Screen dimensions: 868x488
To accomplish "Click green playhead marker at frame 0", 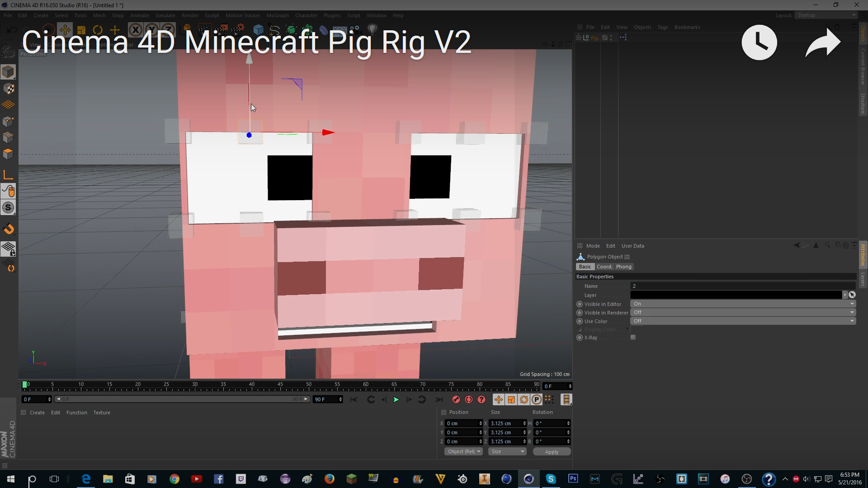I will 25,385.
